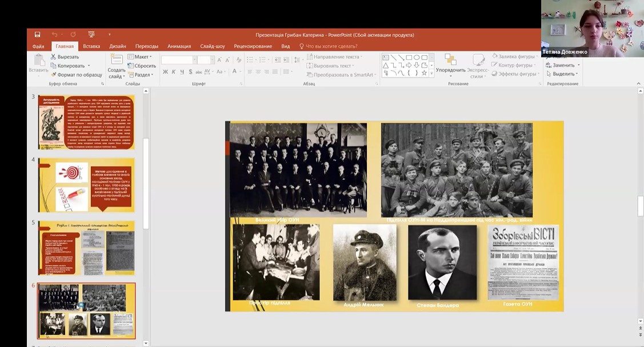Expand the Раздел section dropdown
Viewport: 644px width, 347px height.
coord(141,75)
